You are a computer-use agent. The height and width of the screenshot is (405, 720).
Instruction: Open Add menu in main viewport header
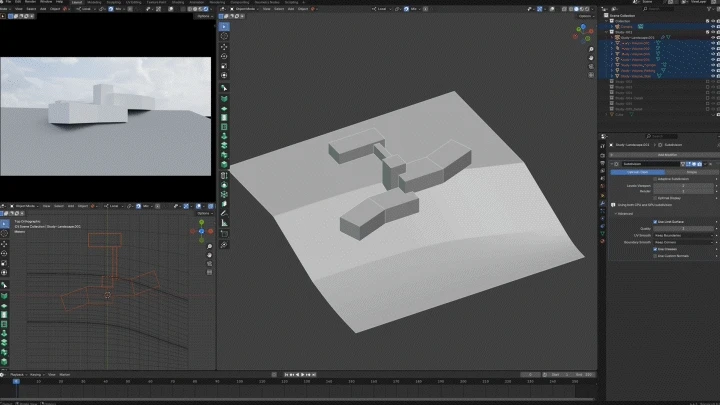291,9
